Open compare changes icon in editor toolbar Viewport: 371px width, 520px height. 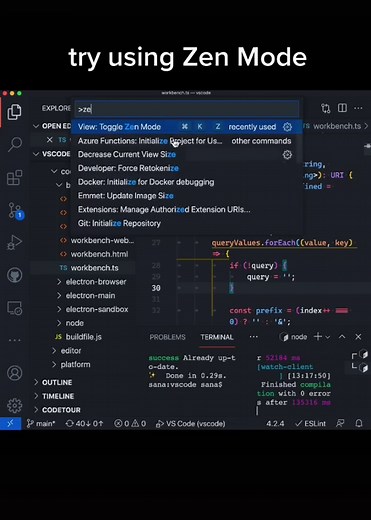pos(325,108)
